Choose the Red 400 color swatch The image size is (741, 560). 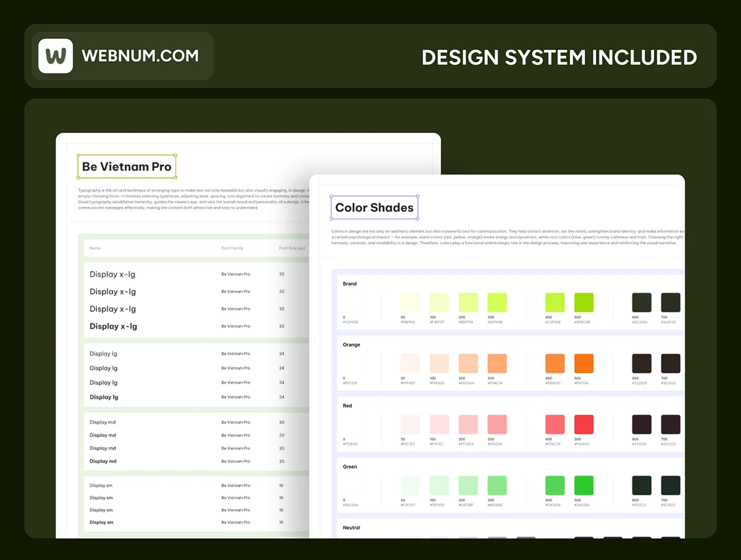click(x=555, y=424)
